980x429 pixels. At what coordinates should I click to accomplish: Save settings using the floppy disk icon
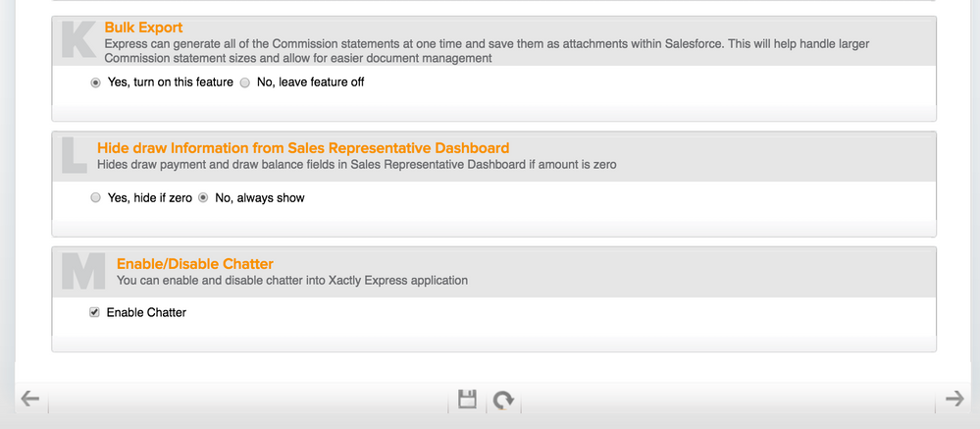pos(467,399)
